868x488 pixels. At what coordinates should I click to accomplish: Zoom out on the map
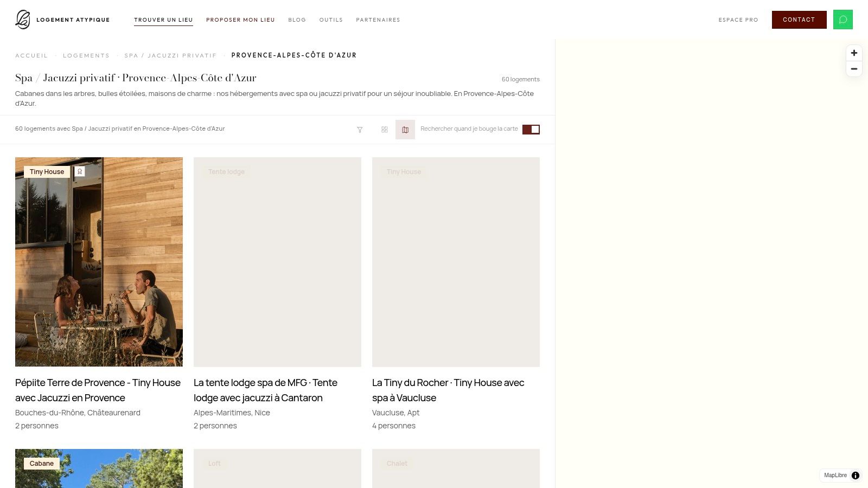854,69
